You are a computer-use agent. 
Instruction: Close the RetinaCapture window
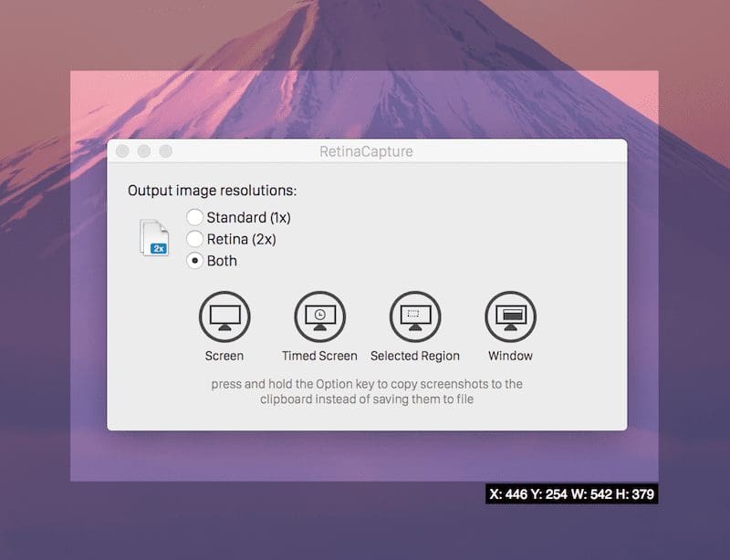[x=122, y=151]
